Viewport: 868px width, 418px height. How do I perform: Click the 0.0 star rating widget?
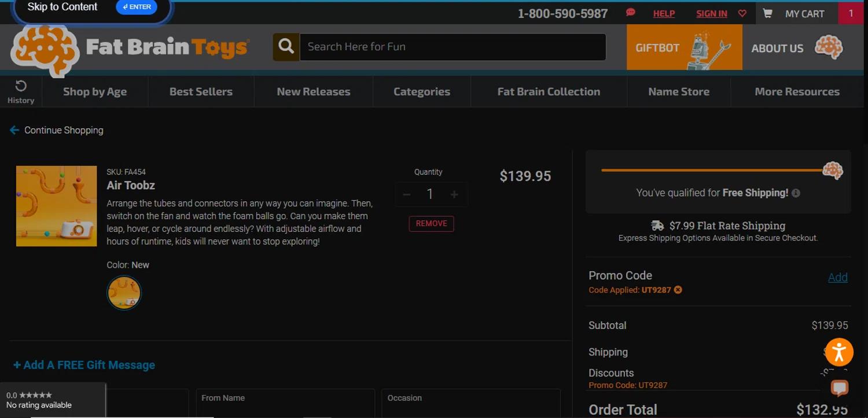point(53,400)
